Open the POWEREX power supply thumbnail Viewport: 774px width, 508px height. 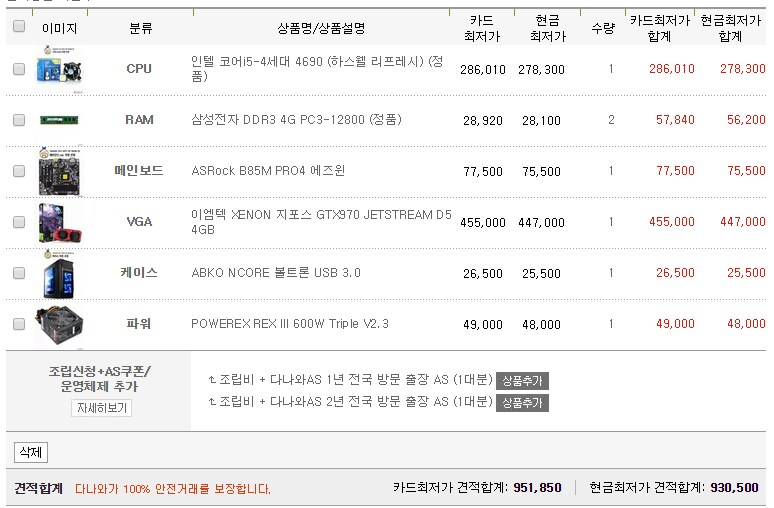[x=59, y=324]
